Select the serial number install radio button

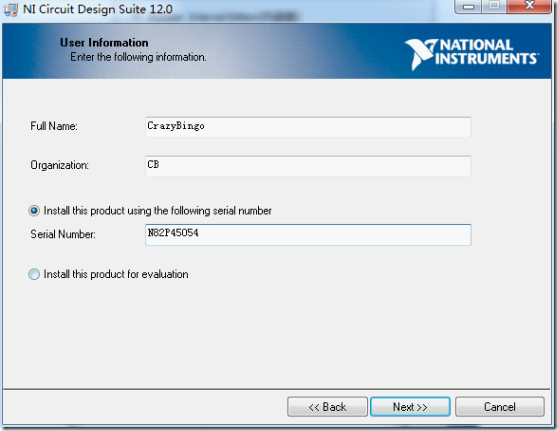tap(34, 211)
